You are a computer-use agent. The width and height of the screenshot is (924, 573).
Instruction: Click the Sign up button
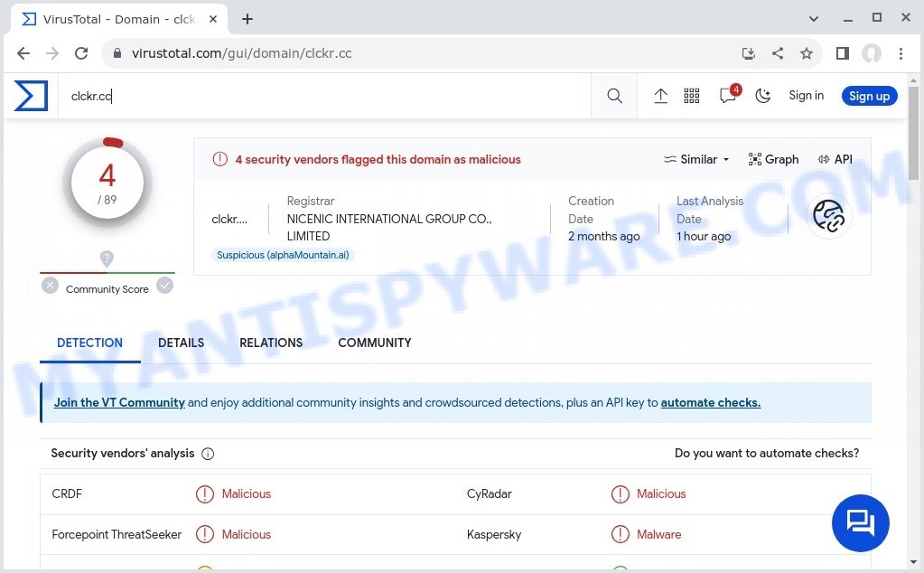[x=869, y=96]
